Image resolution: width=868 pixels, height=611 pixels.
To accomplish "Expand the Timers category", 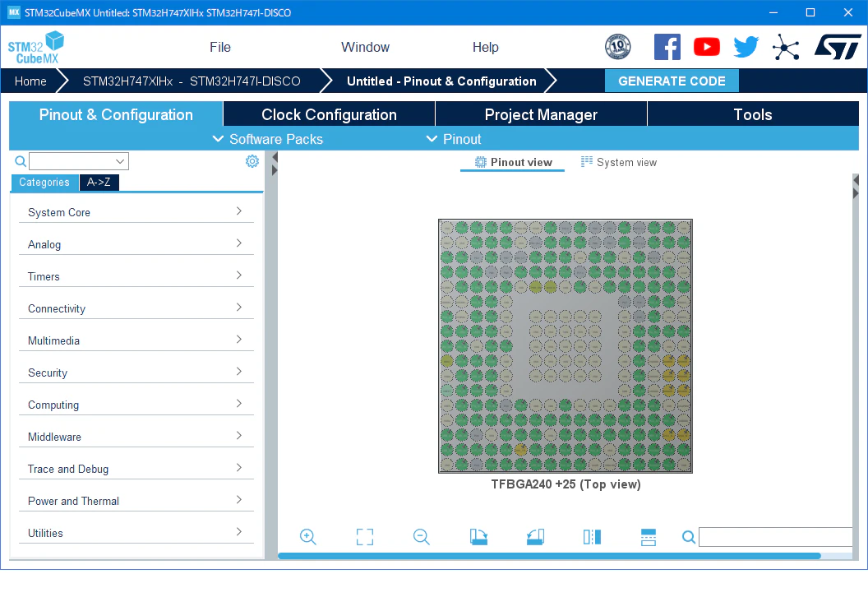I will [x=136, y=276].
